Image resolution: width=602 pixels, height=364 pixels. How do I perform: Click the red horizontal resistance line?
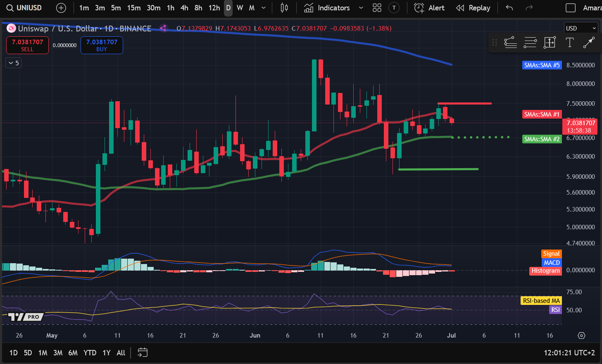[x=464, y=103]
